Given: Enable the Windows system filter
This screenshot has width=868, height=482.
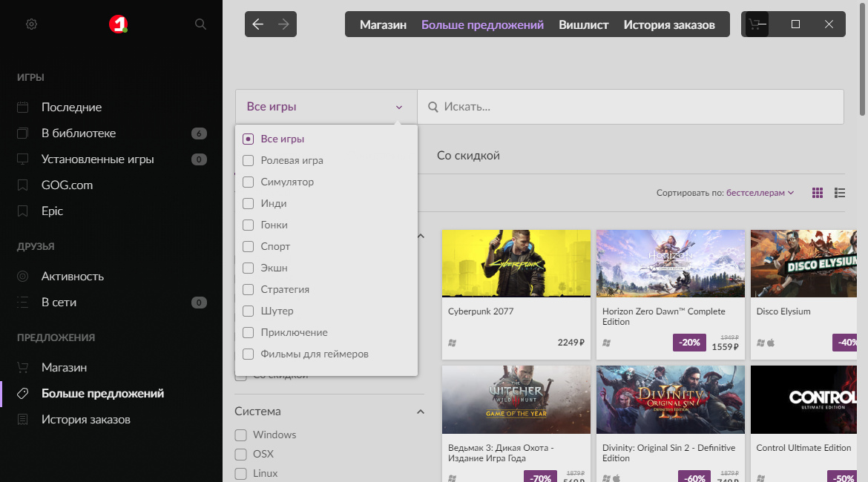Looking at the screenshot, I should tap(240, 435).
